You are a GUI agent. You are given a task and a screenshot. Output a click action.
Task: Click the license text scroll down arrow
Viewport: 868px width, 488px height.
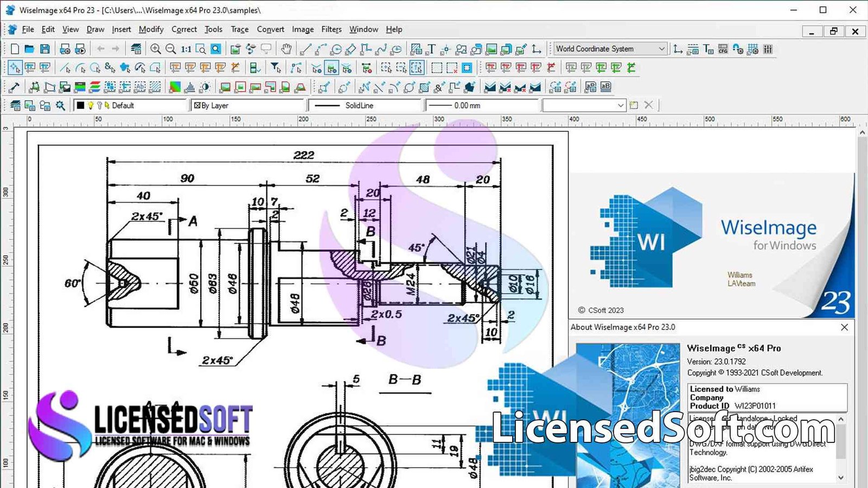(841, 478)
